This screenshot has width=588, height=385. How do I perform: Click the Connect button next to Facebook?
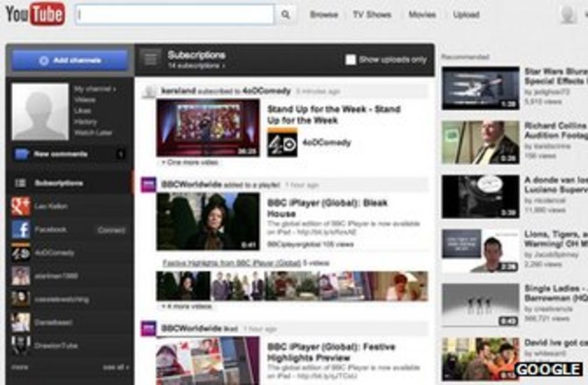(x=111, y=230)
